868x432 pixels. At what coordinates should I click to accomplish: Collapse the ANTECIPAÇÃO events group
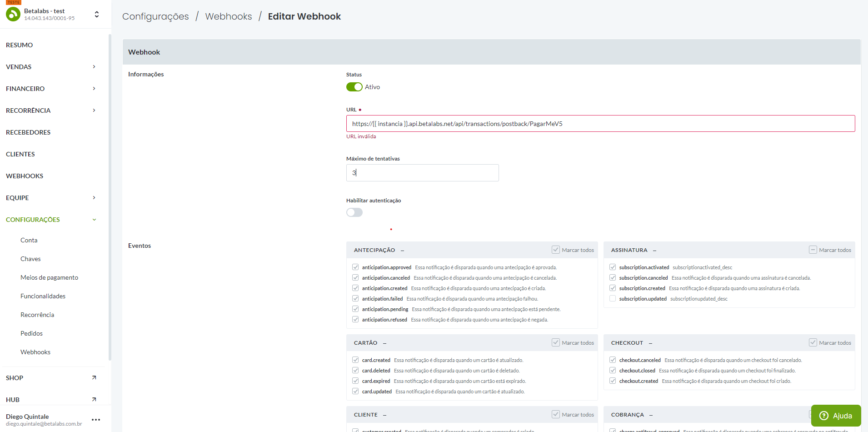tap(403, 250)
